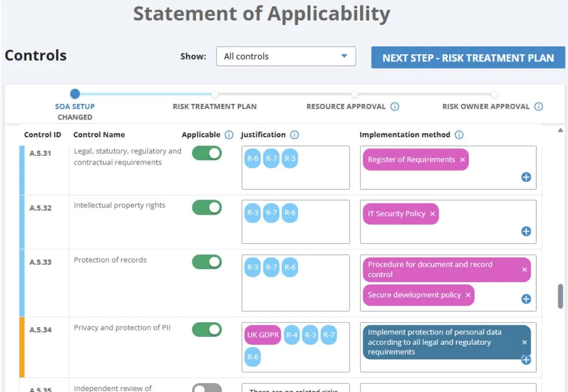Click the UK GDPR justification tag
This screenshot has width=568, height=392.
click(263, 335)
